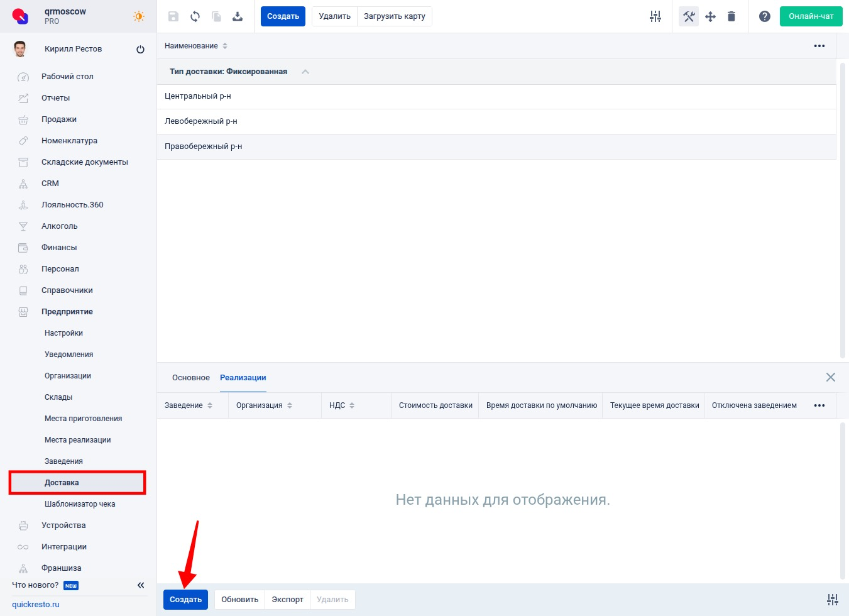Open Шаблонизатор чека in sidebar

80,504
